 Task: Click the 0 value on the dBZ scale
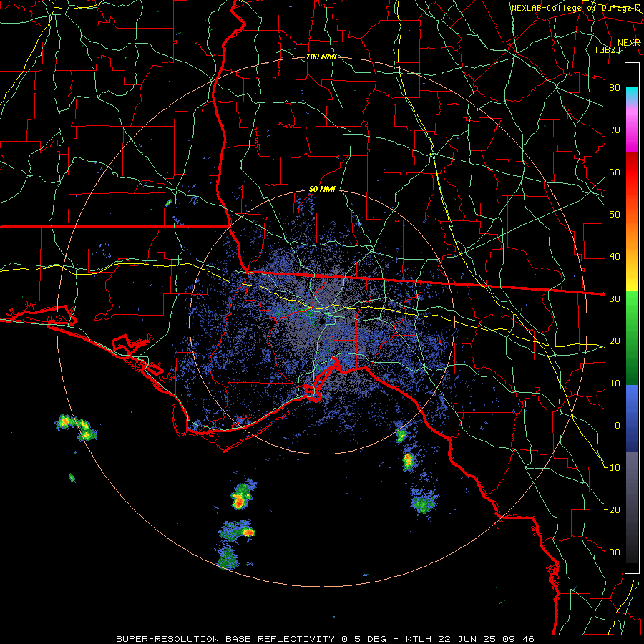point(618,426)
